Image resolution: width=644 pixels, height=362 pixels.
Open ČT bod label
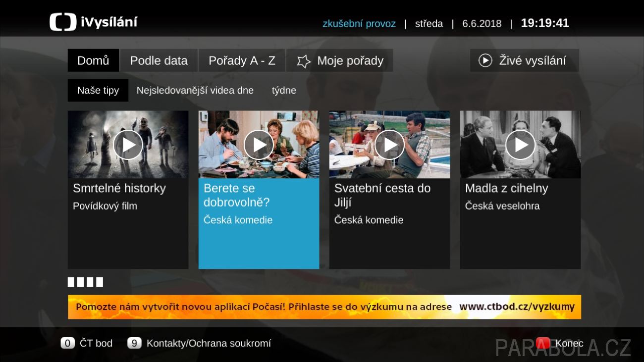(96, 343)
